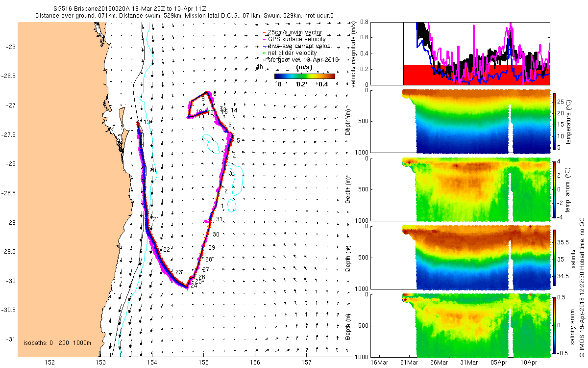
Task: Click the salinity colorbar
Action: (x=554, y=258)
